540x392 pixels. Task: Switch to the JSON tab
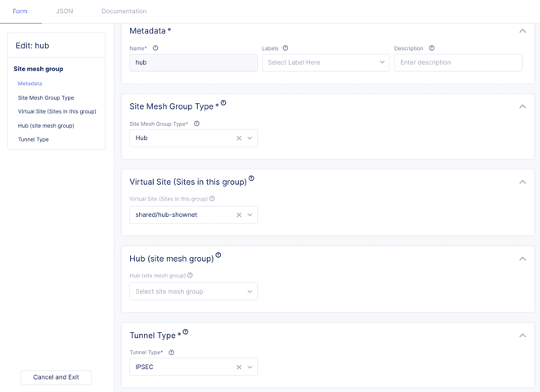(x=65, y=11)
